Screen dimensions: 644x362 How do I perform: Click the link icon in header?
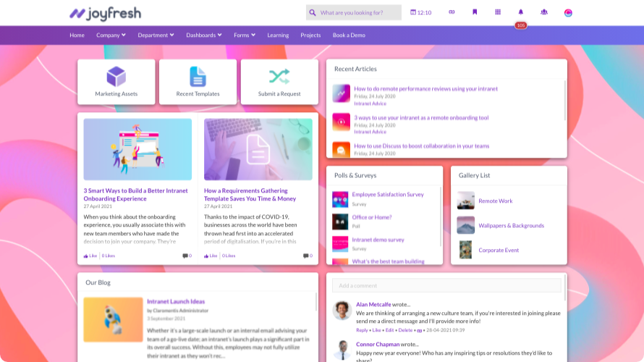[x=452, y=12]
